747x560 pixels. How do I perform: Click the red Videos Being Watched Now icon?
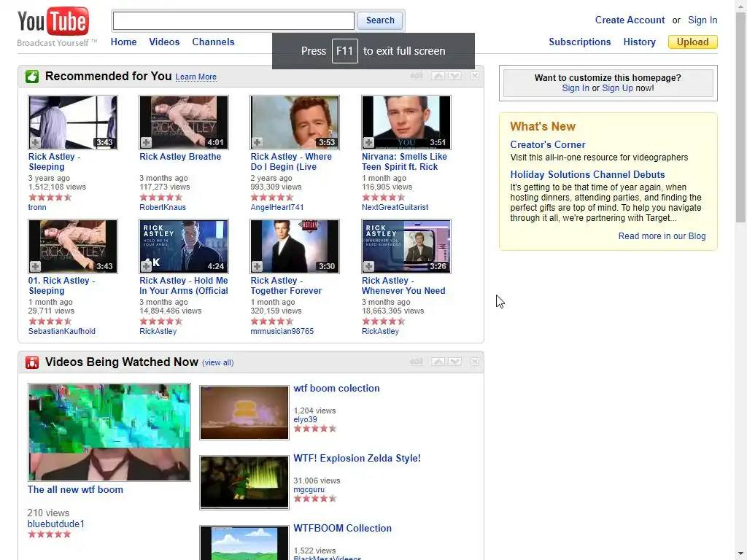point(32,362)
